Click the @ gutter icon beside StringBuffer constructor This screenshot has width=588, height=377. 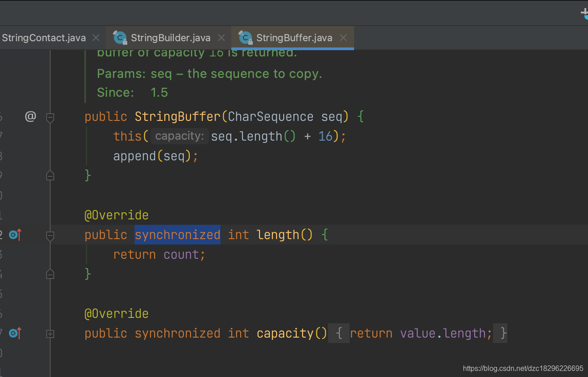(x=30, y=117)
